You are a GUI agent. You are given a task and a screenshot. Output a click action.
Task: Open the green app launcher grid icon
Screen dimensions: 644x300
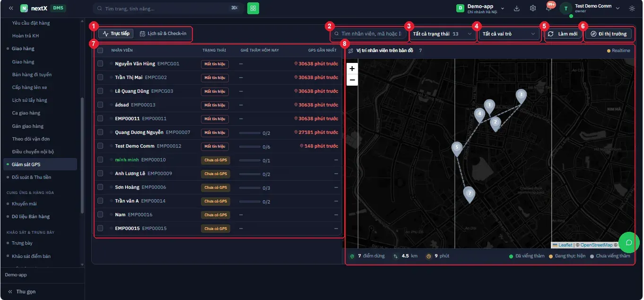click(x=253, y=8)
